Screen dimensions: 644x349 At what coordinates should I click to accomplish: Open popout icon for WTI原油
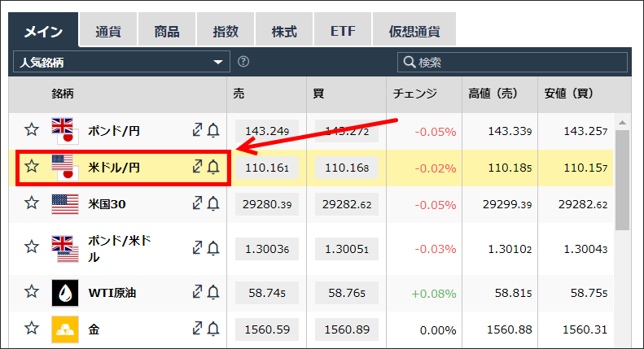[x=198, y=291]
